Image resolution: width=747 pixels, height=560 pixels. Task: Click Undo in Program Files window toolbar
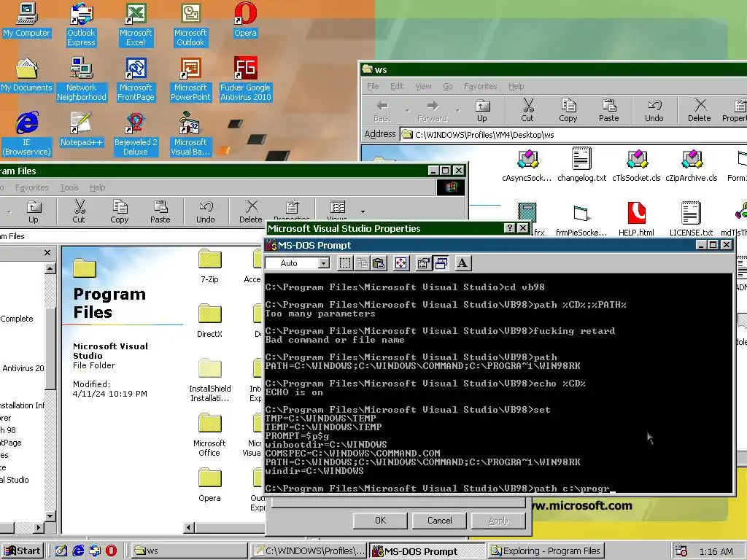tap(205, 211)
